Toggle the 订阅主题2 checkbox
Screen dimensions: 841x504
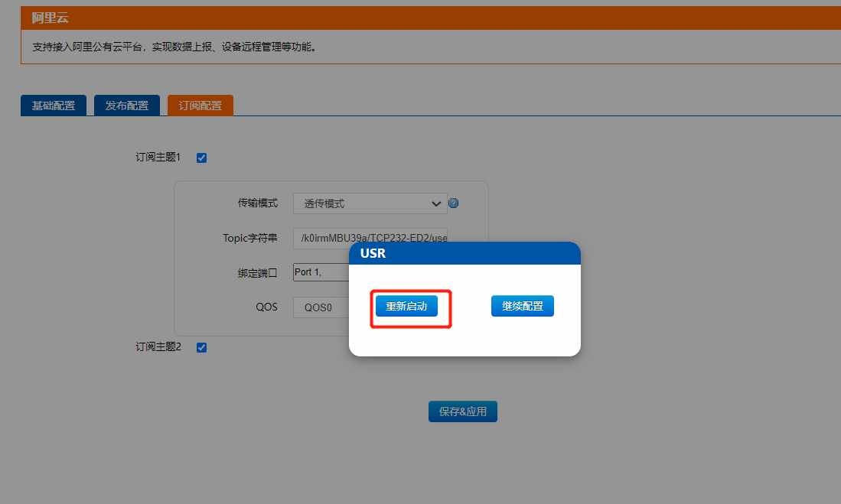pyautogui.click(x=202, y=347)
